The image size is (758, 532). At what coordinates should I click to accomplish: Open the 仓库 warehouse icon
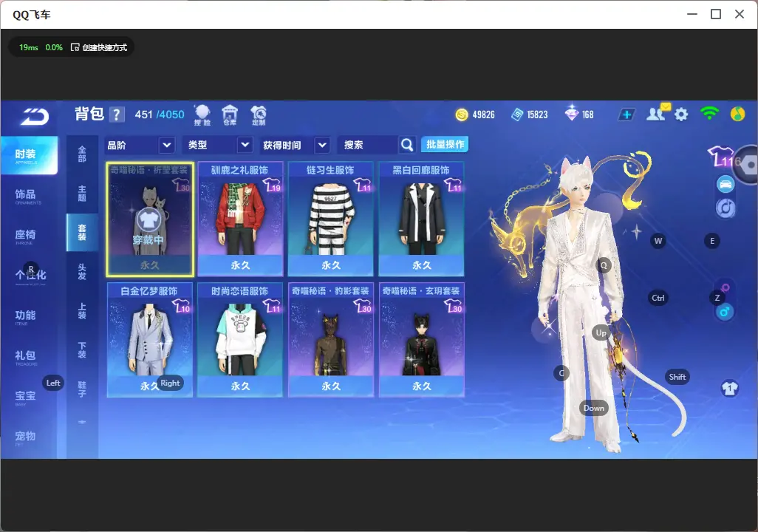(230, 115)
